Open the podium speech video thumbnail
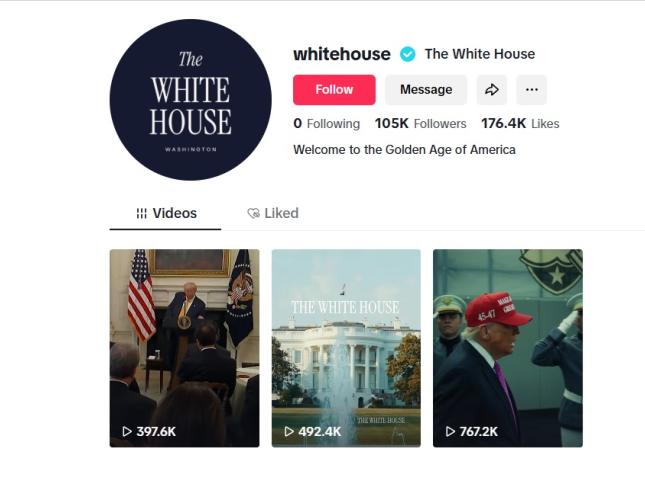The width and height of the screenshot is (645, 484). (185, 348)
